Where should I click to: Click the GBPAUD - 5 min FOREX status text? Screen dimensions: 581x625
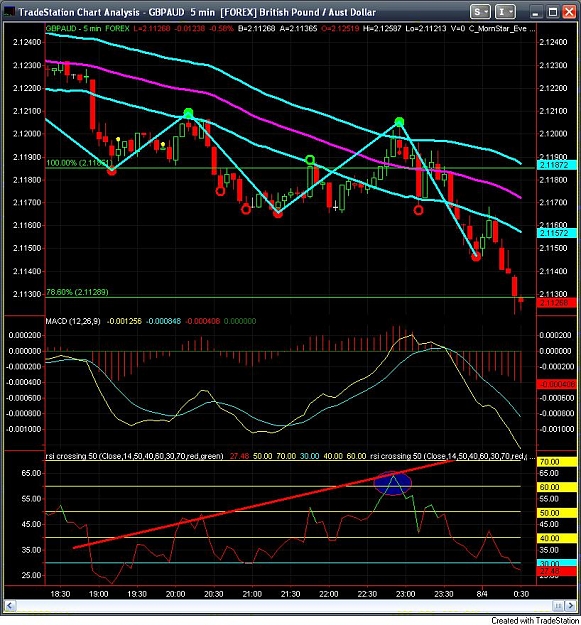coord(88,29)
